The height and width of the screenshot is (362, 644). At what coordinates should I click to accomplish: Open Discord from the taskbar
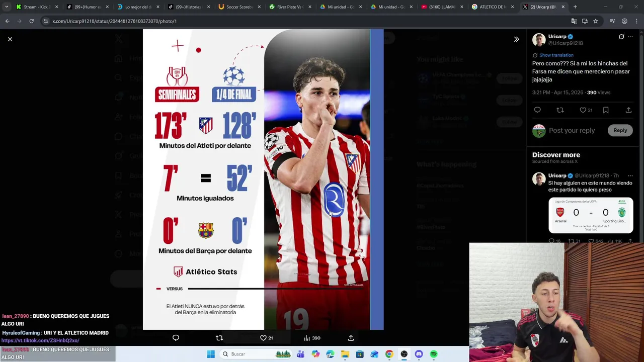coord(419,354)
